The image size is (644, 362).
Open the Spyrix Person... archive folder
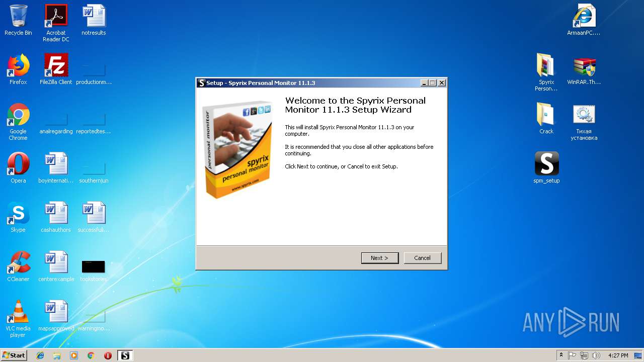pos(546,72)
